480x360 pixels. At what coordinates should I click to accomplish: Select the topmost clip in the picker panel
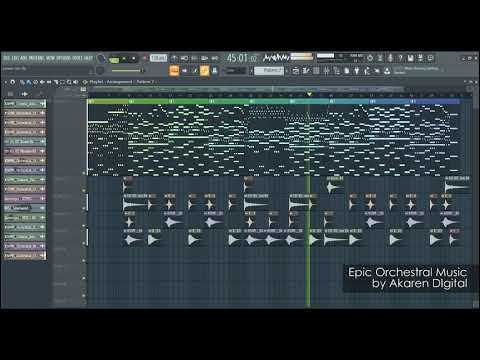click(25, 104)
